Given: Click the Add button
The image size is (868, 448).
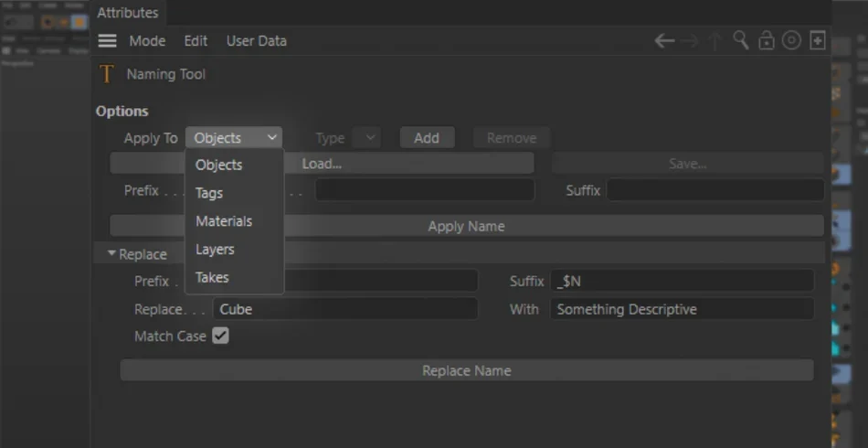Looking at the screenshot, I should coord(427,138).
